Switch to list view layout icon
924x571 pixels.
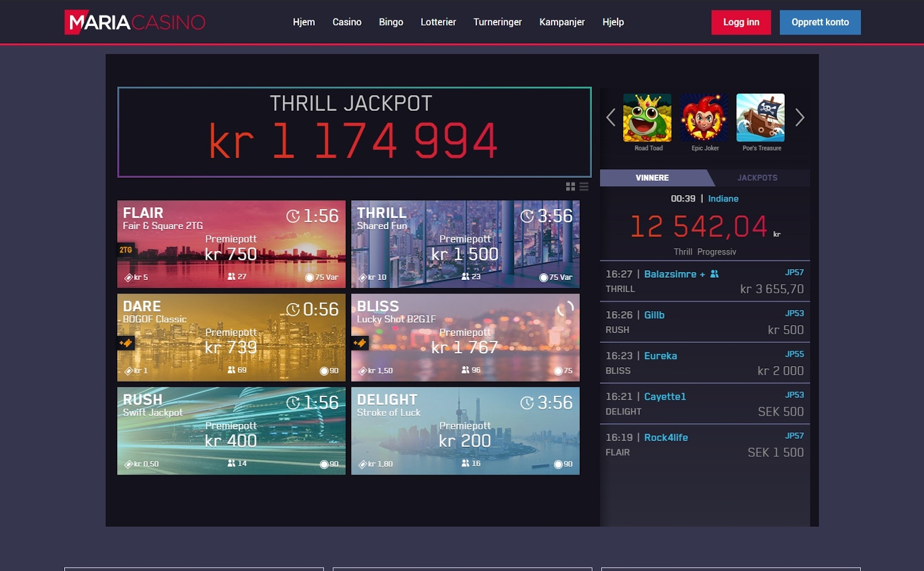584,186
